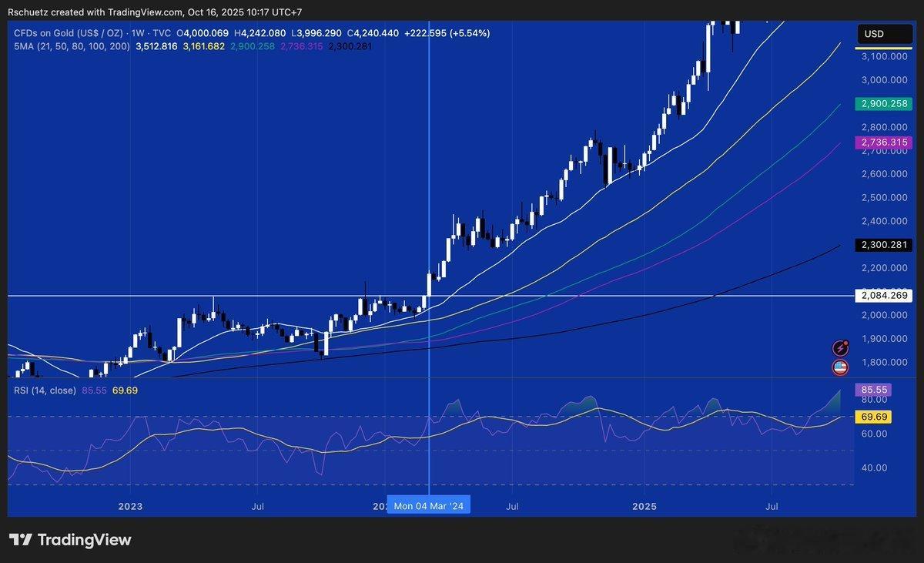Click the green 2,900.258 price axis label
Image resolution: width=924 pixels, height=563 pixels.
[x=883, y=102]
